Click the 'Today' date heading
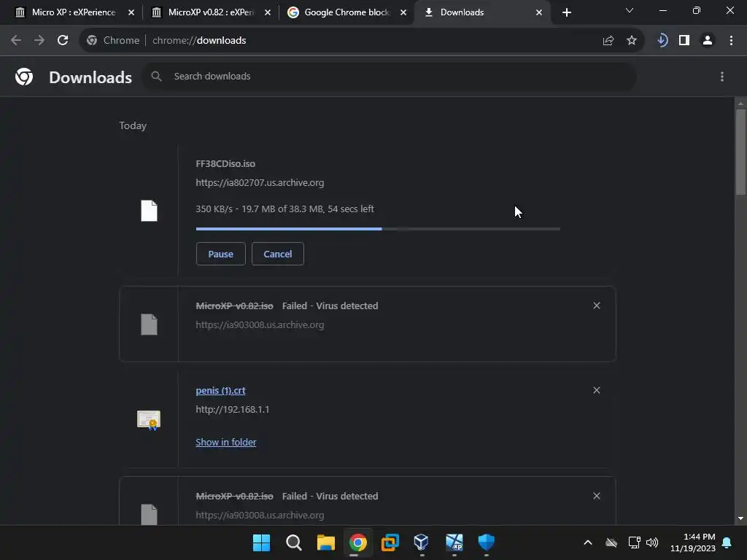Image resolution: width=747 pixels, height=560 pixels. 133,125
